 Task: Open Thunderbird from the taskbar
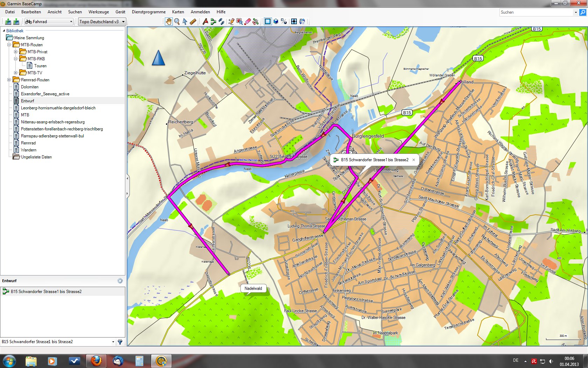(x=118, y=361)
